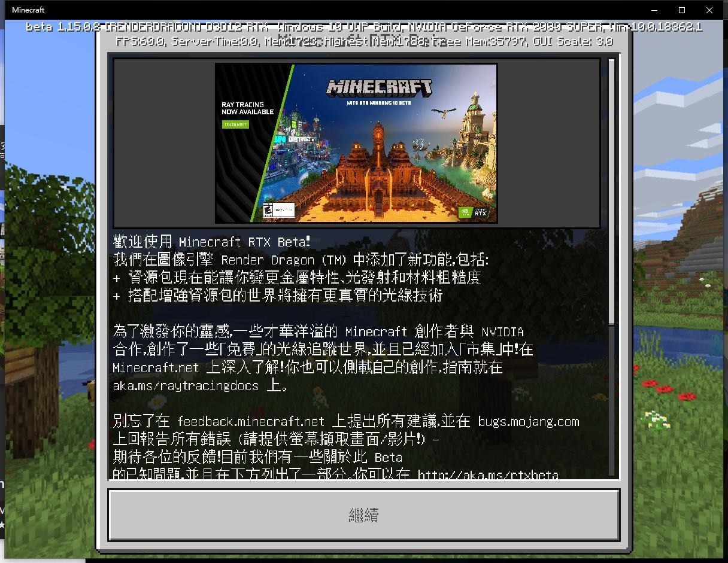Click the line starting '+ 搭配增強資源包'

[x=278, y=296]
